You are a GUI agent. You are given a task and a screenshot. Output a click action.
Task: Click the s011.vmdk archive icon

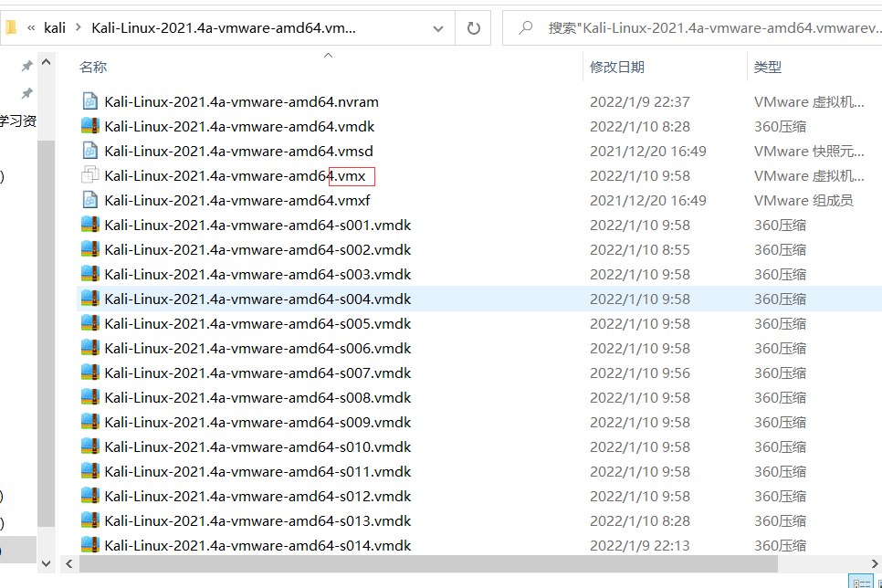click(90, 471)
